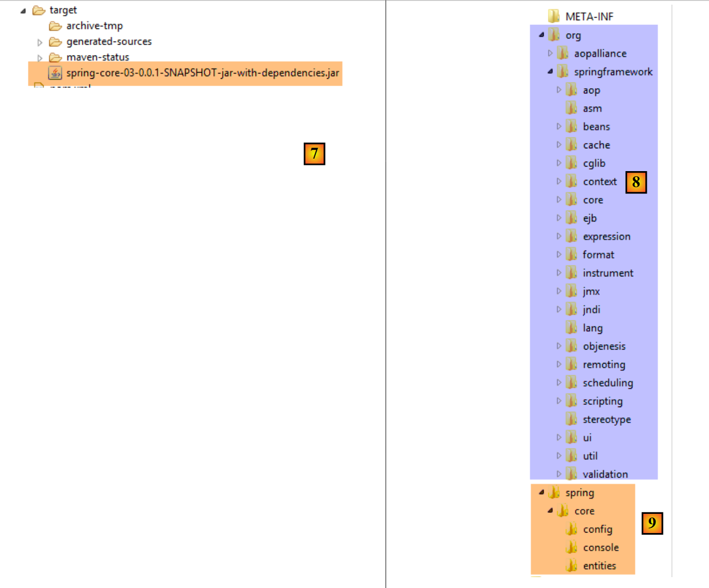Select the context package label

click(x=600, y=181)
